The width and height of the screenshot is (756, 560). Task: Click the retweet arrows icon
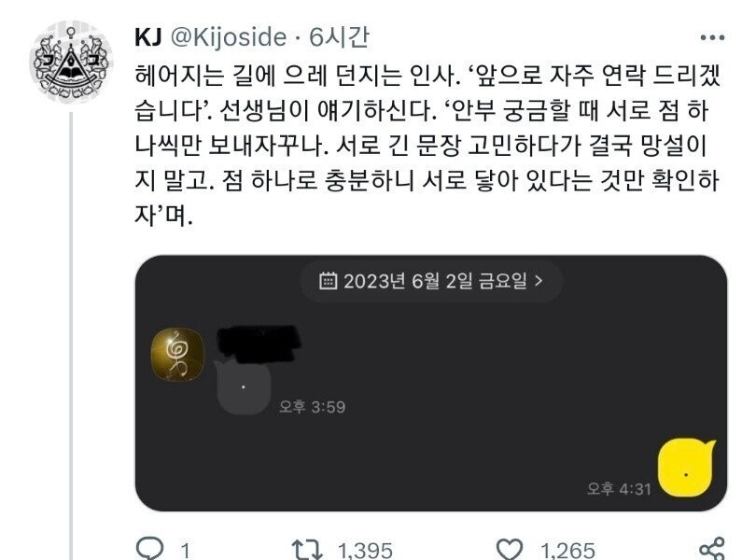pyautogui.click(x=307, y=550)
